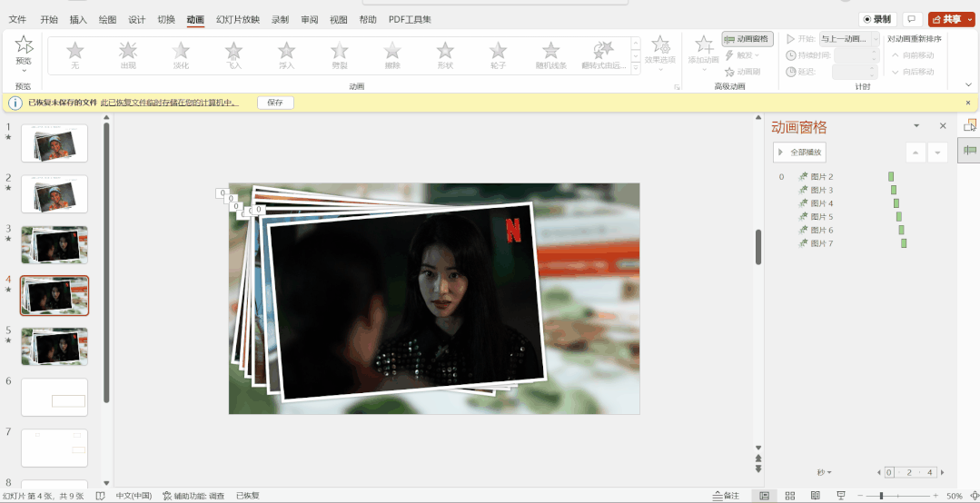980x503 pixels.
Task: Select the 无 (None) animation effect
Action: coord(75,55)
